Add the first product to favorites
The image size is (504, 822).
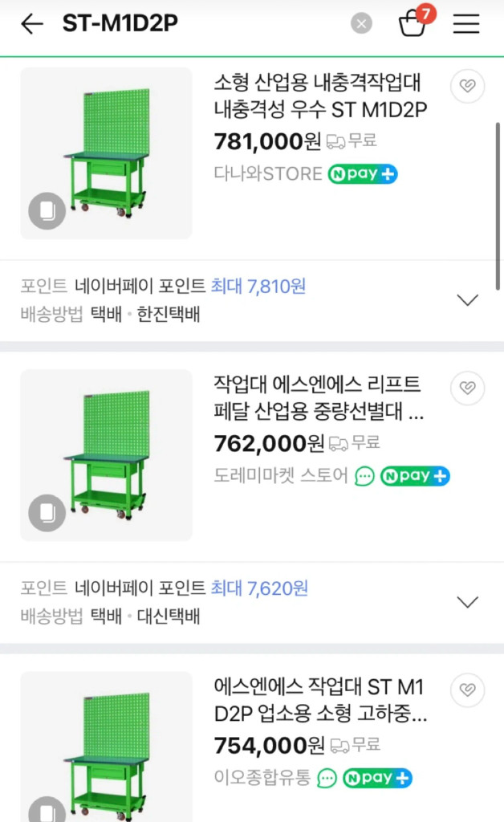[x=467, y=87]
